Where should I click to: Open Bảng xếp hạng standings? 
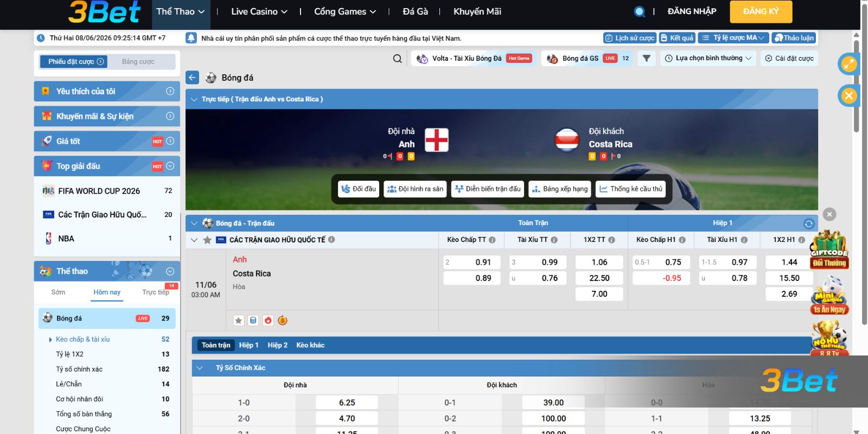pos(560,189)
